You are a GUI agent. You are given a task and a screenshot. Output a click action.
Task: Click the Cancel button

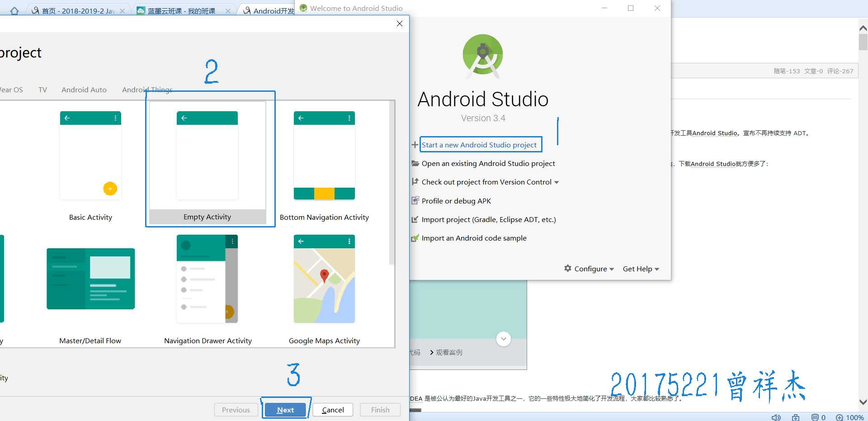coord(333,410)
